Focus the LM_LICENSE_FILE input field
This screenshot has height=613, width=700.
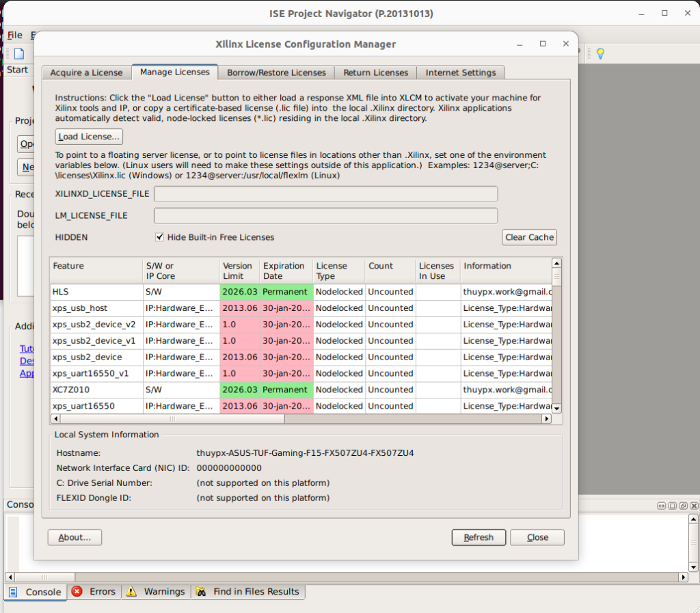[326, 215]
